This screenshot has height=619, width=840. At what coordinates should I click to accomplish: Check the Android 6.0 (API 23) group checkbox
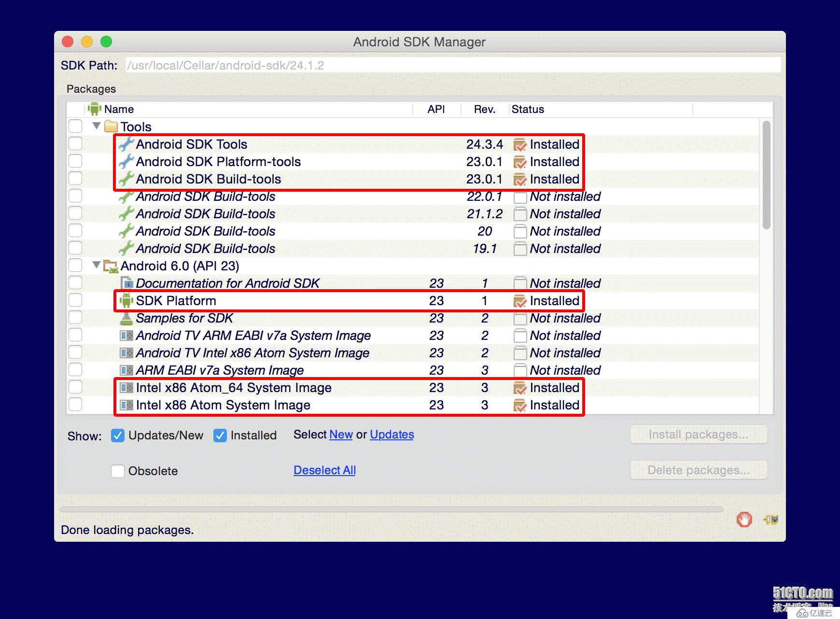[75, 265]
